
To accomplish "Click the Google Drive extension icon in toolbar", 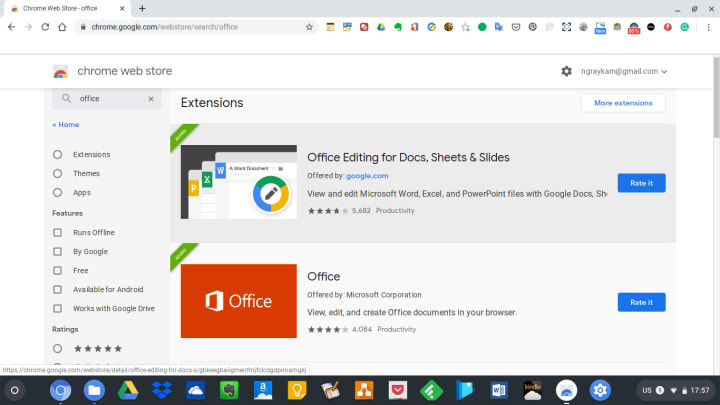I will tap(381, 27).
